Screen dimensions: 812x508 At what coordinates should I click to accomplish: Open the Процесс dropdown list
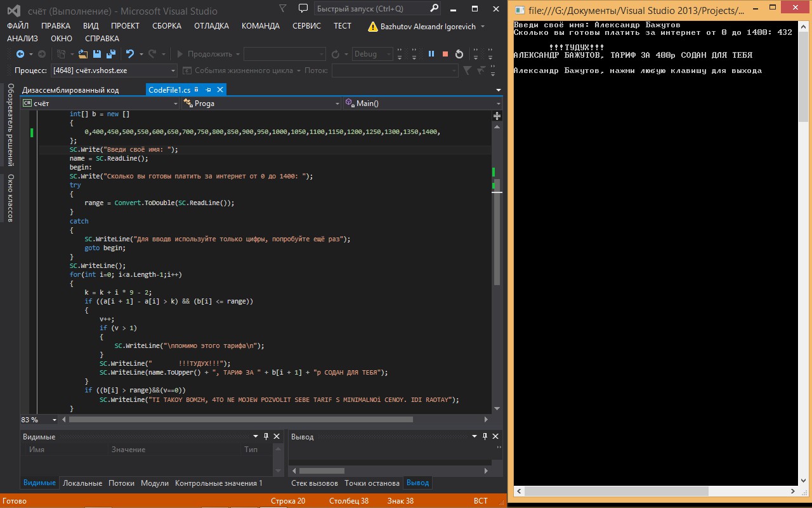tap(173, 70)
